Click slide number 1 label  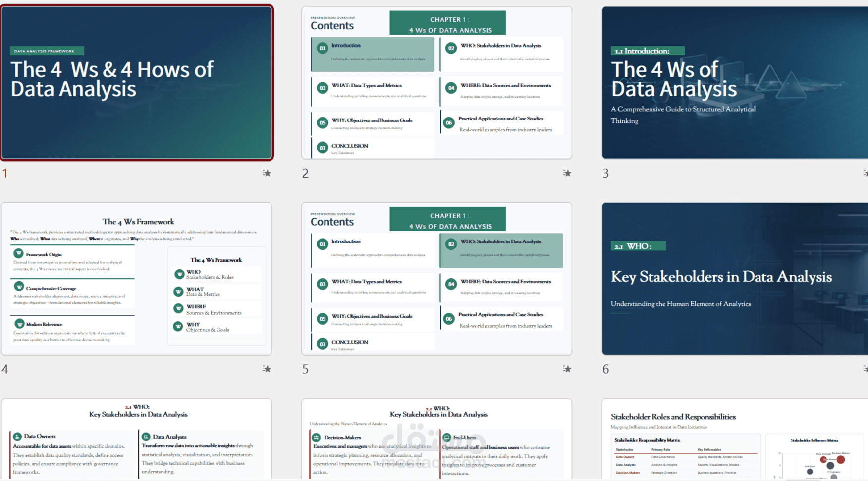(x=5, y=173)
